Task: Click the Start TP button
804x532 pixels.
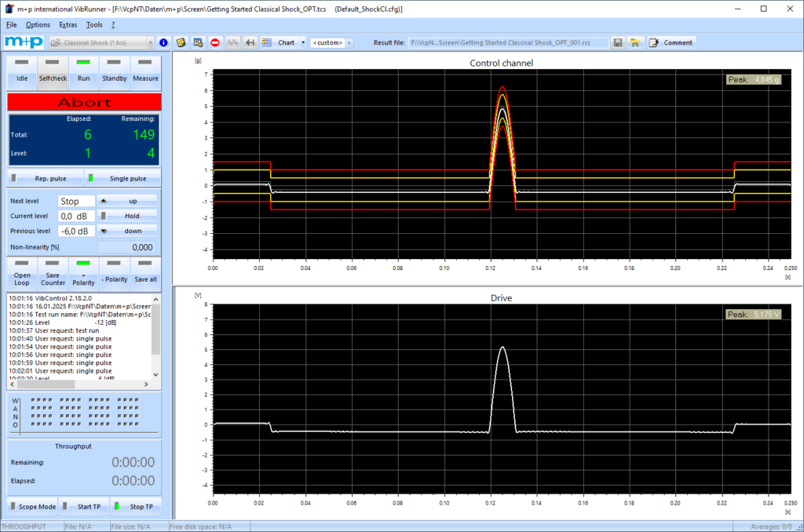Action: coord(83,506)
